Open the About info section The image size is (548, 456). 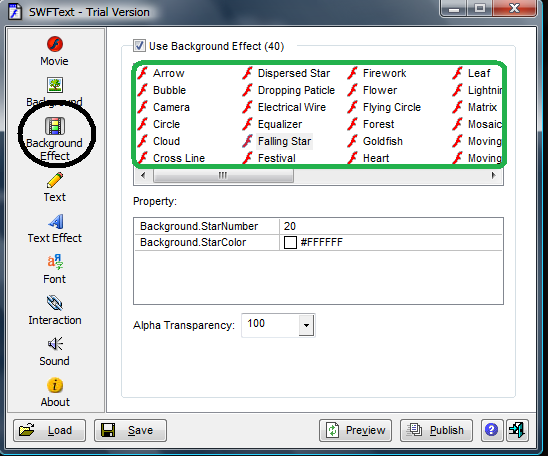coord(55,392)
